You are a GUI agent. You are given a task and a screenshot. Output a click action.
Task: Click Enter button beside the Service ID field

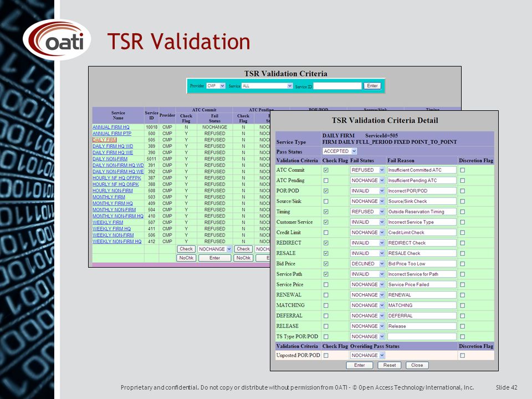[x=372, y=86]
